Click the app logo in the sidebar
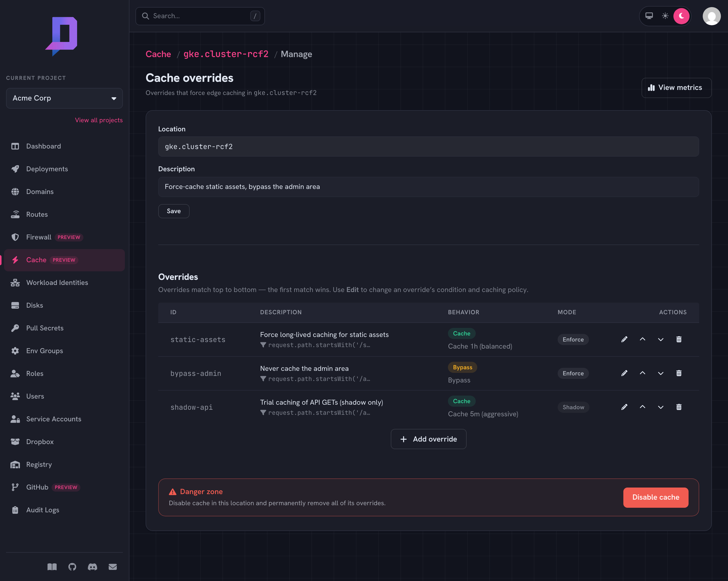 [61, 36]
